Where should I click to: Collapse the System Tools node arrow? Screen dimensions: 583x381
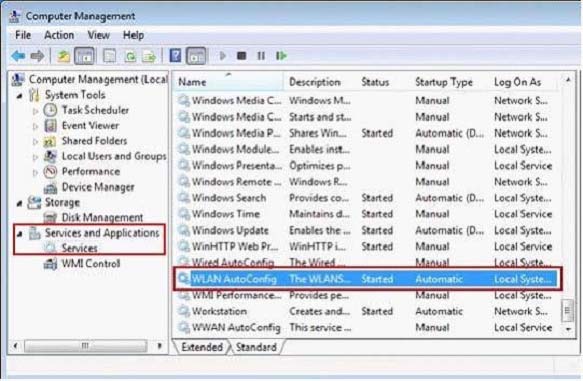tap(20, 96)
